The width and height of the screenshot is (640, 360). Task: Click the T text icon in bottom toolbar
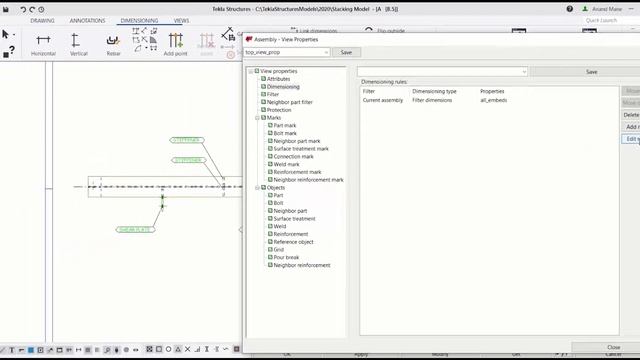click(12, 350)
